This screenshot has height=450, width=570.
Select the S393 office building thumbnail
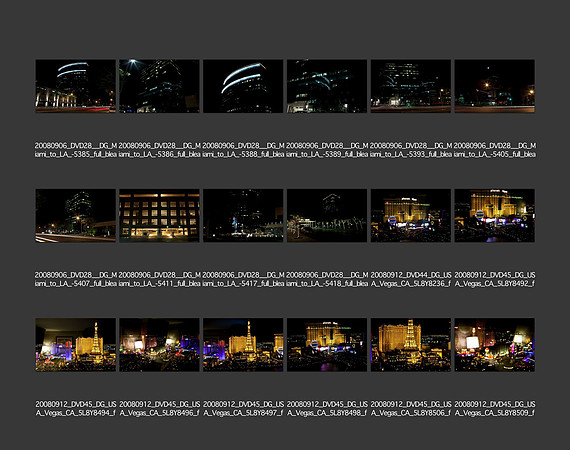pyautogui.click(x=411, y=86)
